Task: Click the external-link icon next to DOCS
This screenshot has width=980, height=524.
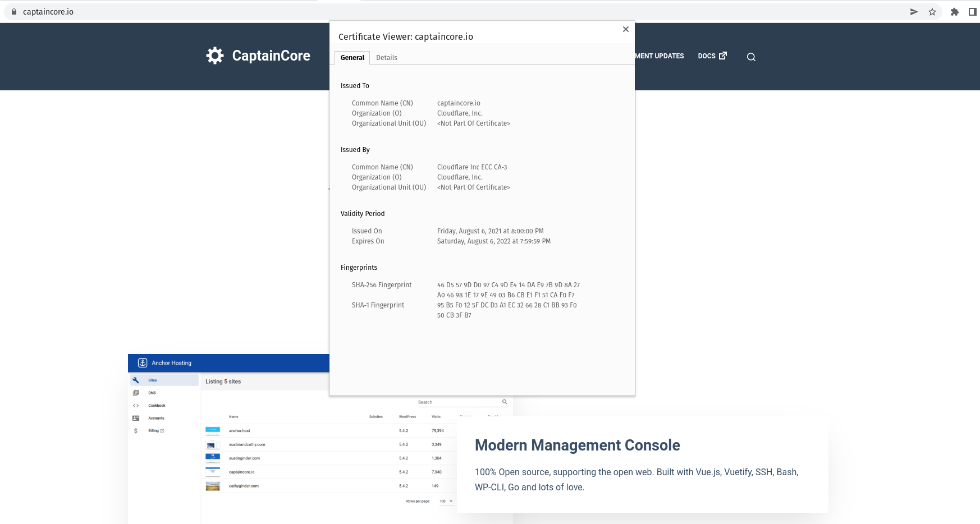Action: pyautogui.click(x=723, y=56)
